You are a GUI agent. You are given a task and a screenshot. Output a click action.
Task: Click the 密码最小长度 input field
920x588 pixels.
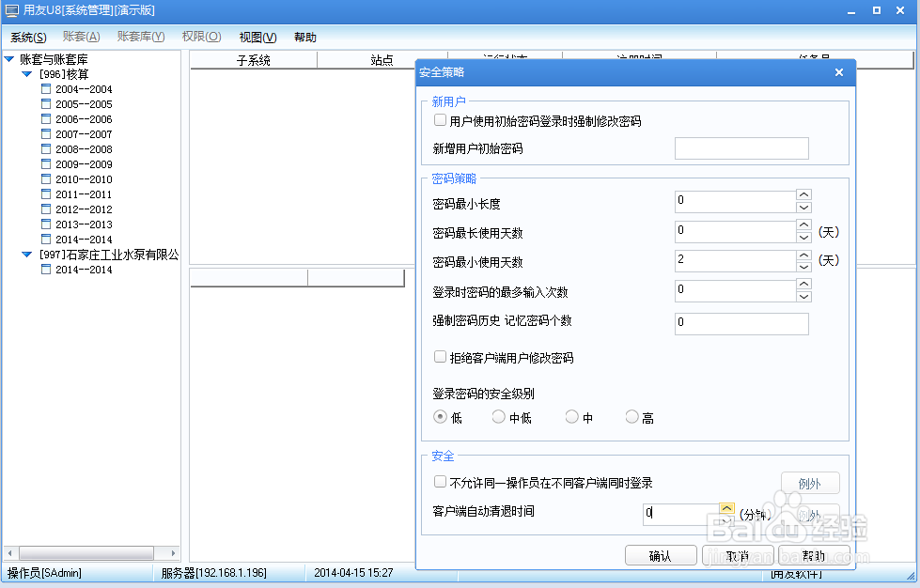[735, 201]
